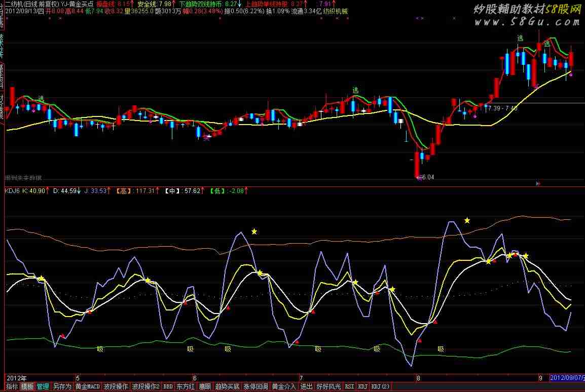Viewport: 585px width, 392px height.
Task: Click the small arrow at price chart's bottom-right corner
Action: [538, 183]
